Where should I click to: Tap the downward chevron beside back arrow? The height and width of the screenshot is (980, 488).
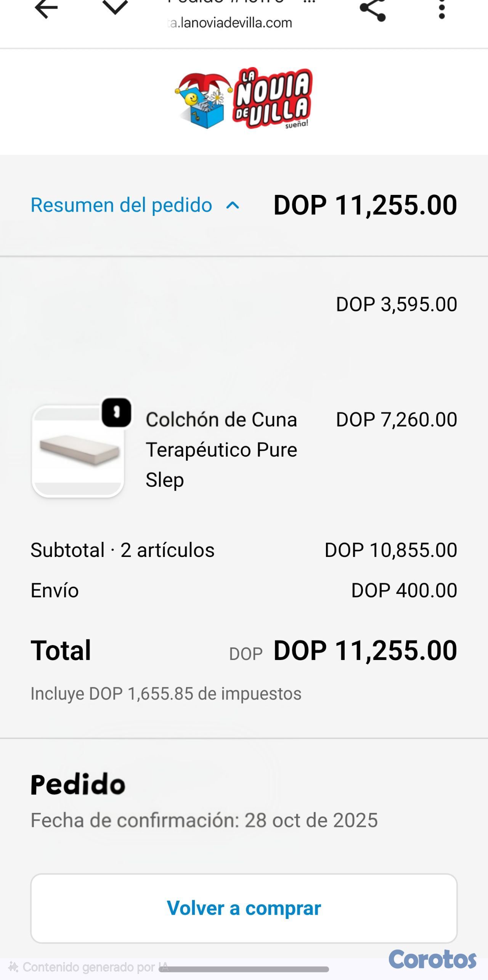115,8
